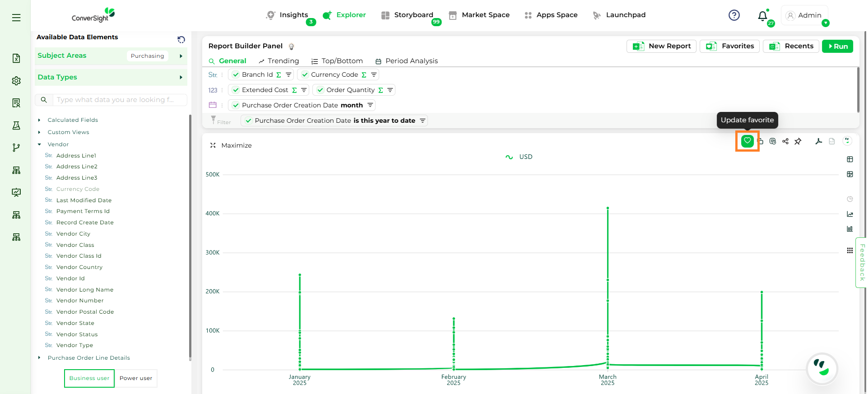Switch to the Trending tab
The height and width of the screenshot is (394, 868).
click(279, 61)
